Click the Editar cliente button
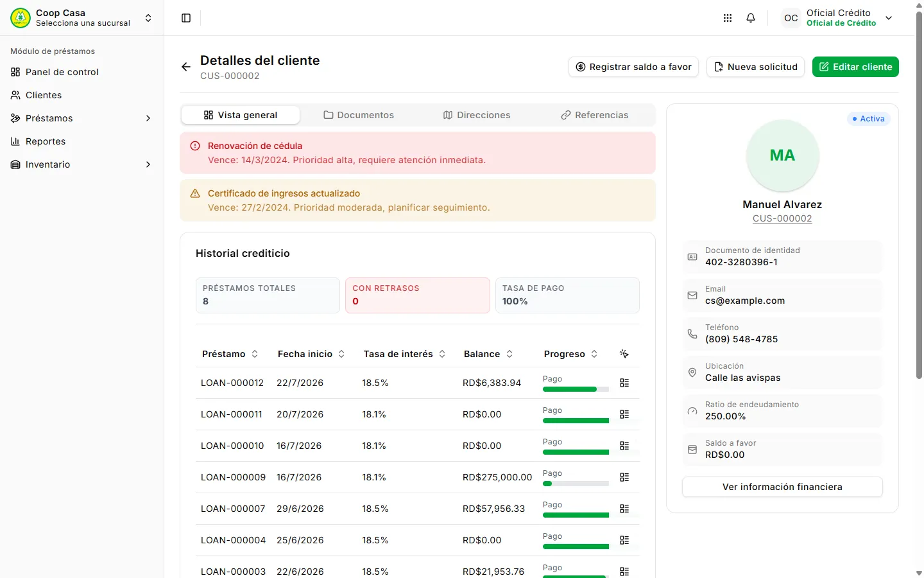This screenshot has width=924, height=578. coord(855,67)
